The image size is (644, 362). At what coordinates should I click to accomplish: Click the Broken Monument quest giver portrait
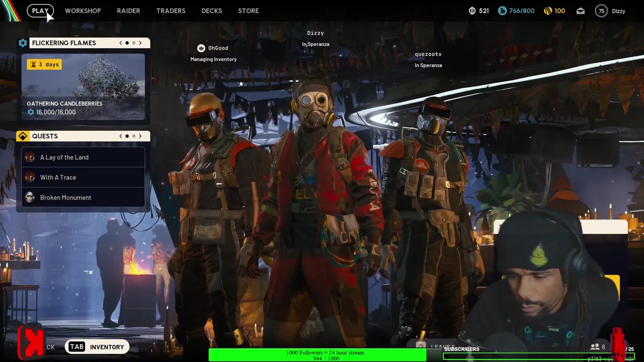pyautogui.click(x=30, y=198)
